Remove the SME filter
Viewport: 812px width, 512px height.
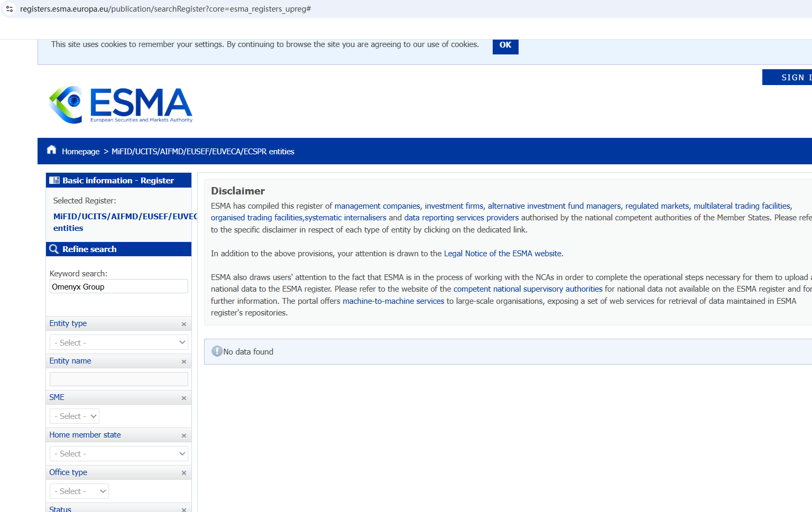coord(184,398)
